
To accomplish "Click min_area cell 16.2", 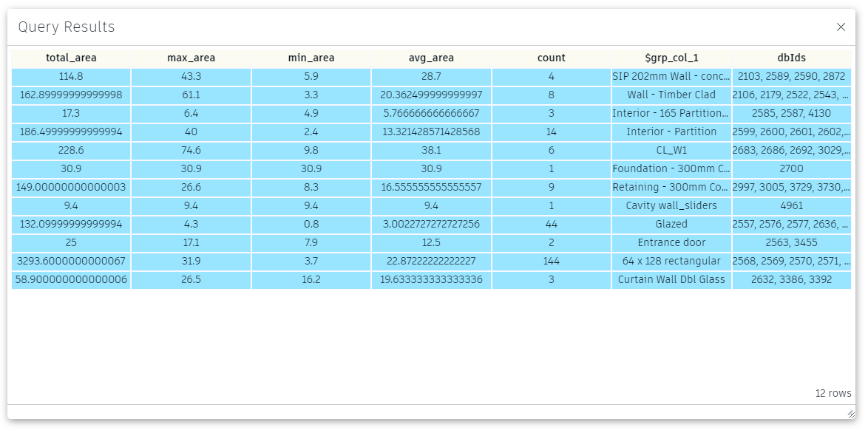I will (x=311, y=279).
